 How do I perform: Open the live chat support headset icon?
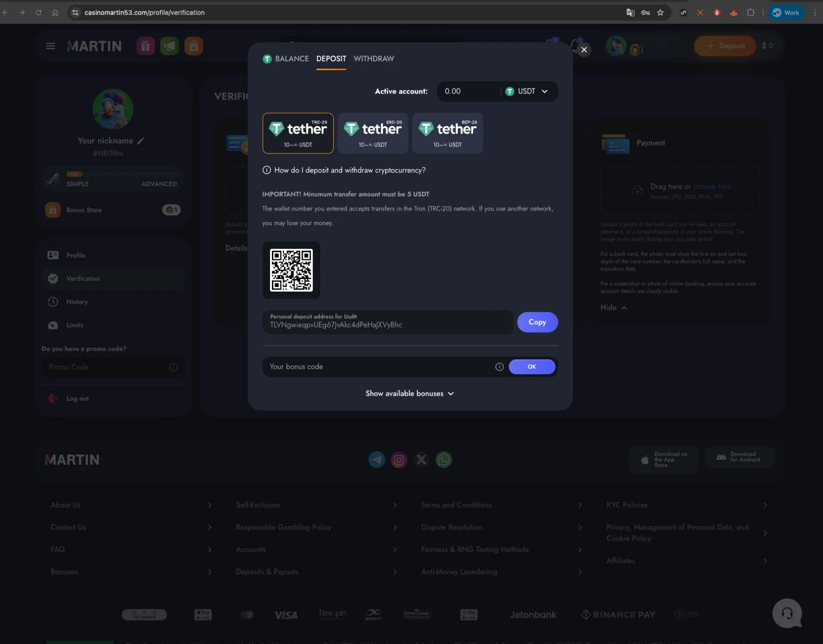point(787,613)
